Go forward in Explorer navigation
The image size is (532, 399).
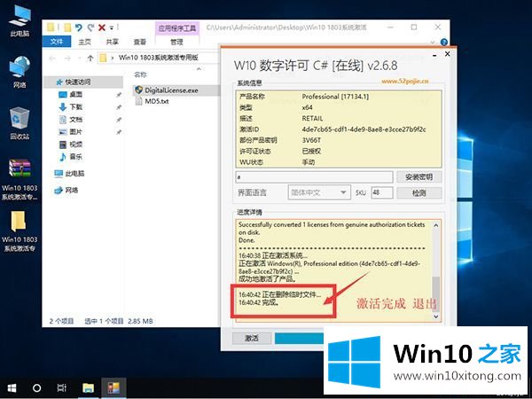67,58
